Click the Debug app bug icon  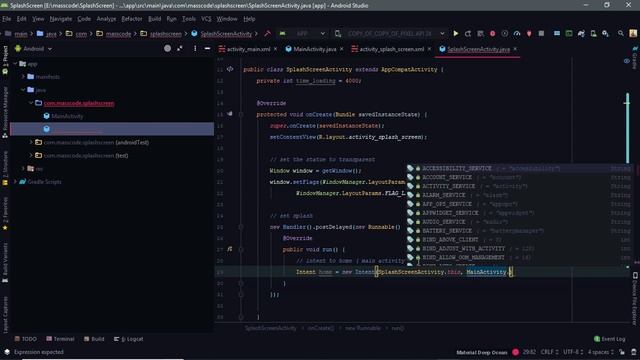click(x=492, y=33)
